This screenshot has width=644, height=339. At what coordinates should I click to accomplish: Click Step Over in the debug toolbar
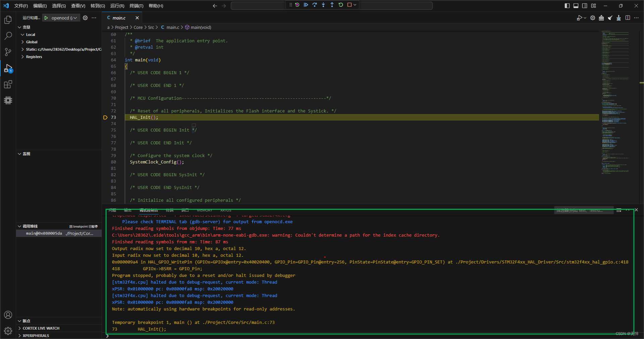[315, 5]
